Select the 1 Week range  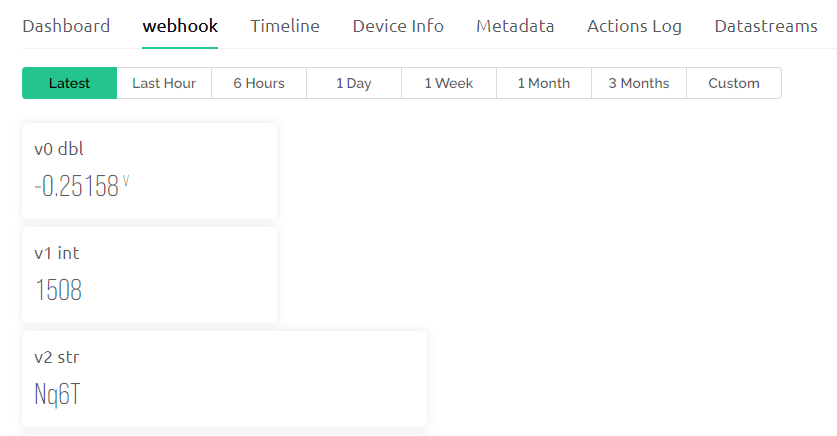coord(449,83)
